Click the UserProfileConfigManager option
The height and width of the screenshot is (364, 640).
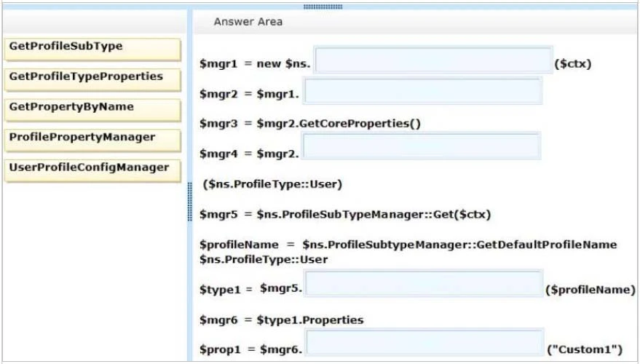[x=92, y=170]
